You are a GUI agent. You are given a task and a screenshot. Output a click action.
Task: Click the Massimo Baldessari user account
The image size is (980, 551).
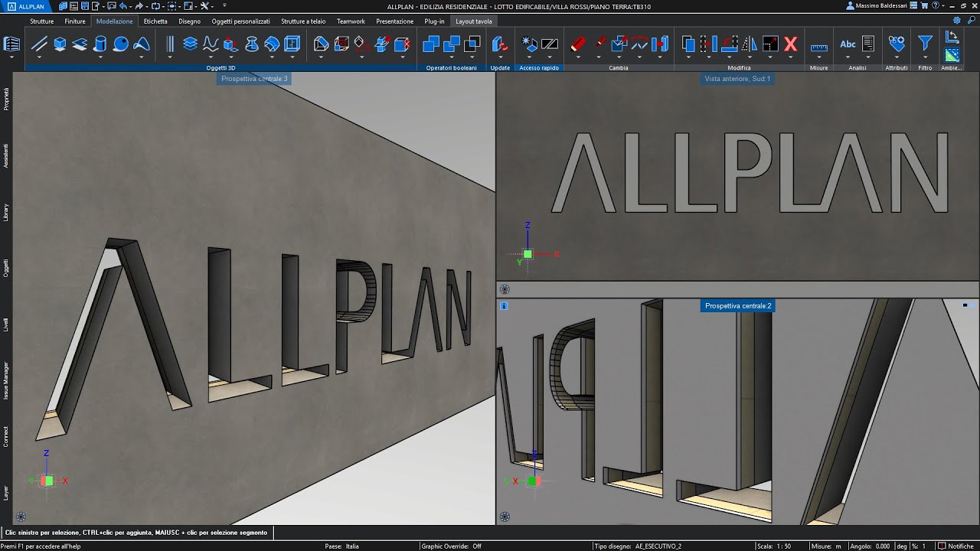pos(877,5)
